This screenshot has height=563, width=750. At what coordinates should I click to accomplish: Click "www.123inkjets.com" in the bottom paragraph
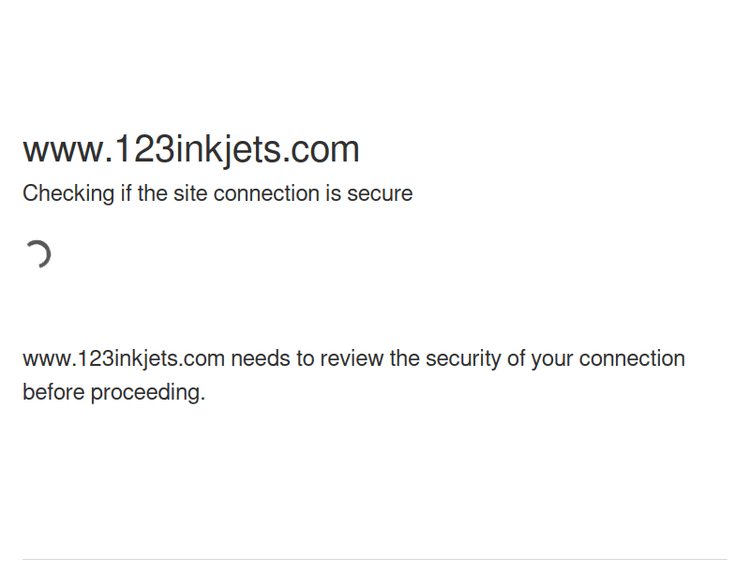pos(123,358)
